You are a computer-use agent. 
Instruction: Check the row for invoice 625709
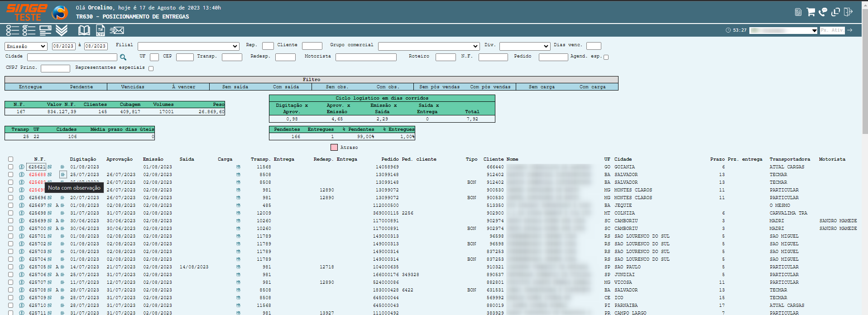(x=10, y=298)
